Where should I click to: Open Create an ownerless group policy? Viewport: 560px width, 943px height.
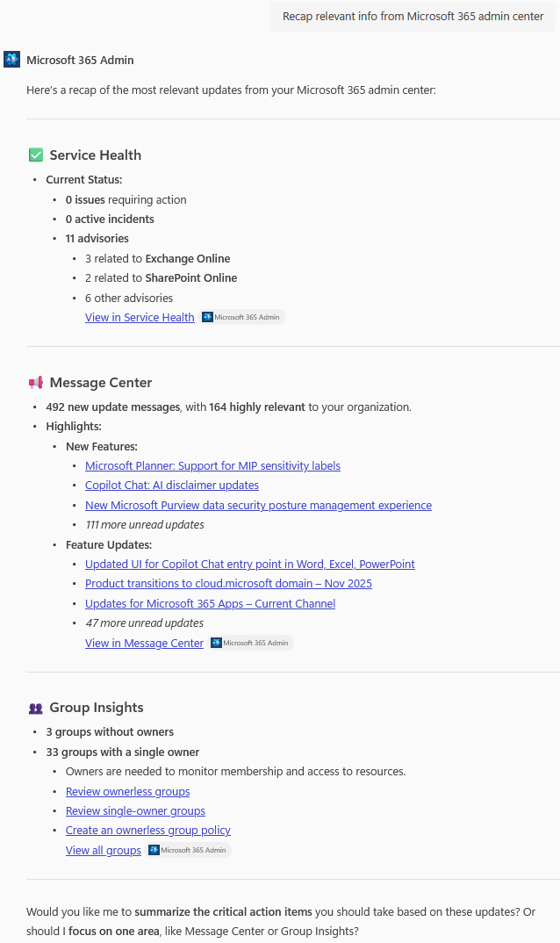click(147, 830)
